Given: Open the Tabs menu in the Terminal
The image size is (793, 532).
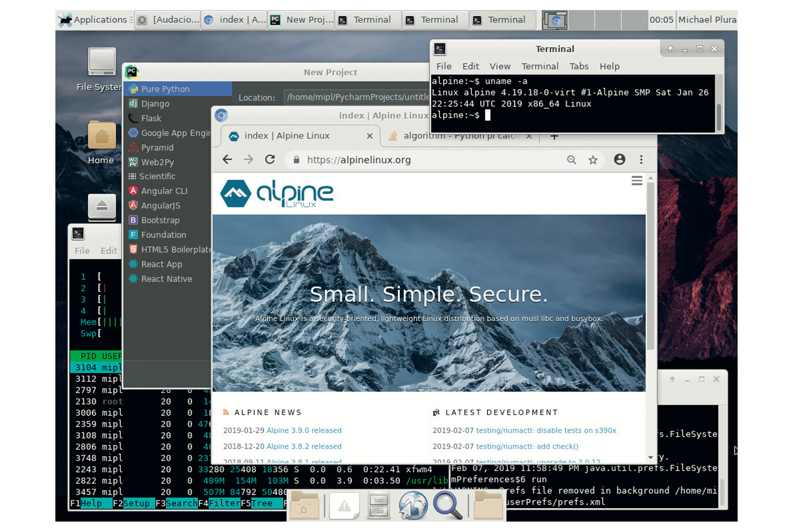Looking at the screenshot, I should click(x=579, y=66).
